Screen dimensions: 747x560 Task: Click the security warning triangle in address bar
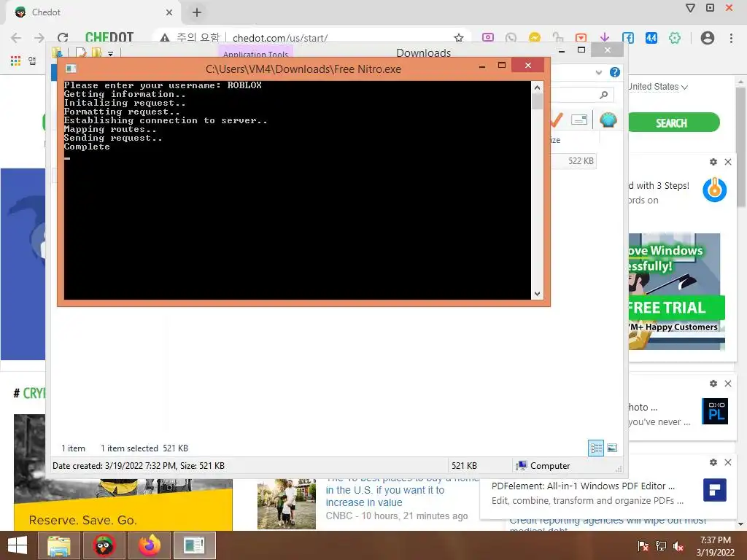(x=165, y=38)
